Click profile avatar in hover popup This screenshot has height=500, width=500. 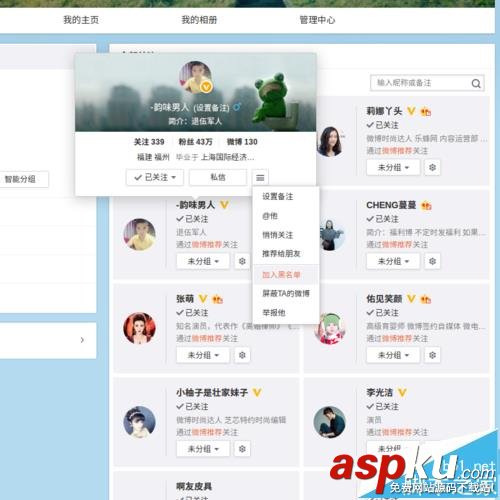[196, 77]
